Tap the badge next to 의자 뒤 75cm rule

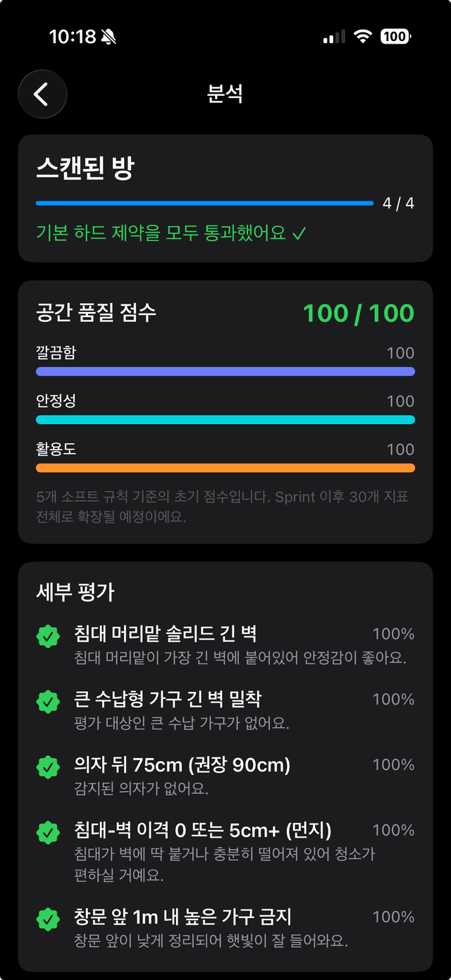[x=48, y=765]
